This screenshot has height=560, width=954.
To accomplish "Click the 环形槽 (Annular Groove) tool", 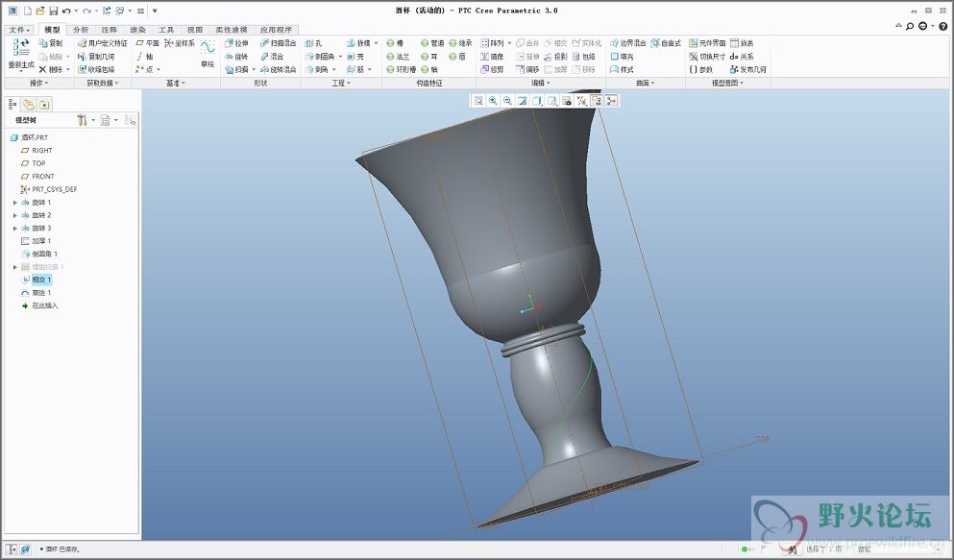I will [x=401, y=70].
